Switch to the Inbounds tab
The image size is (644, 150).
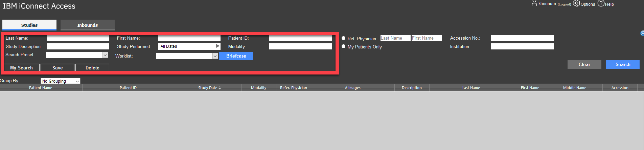[x=87, y=25]
